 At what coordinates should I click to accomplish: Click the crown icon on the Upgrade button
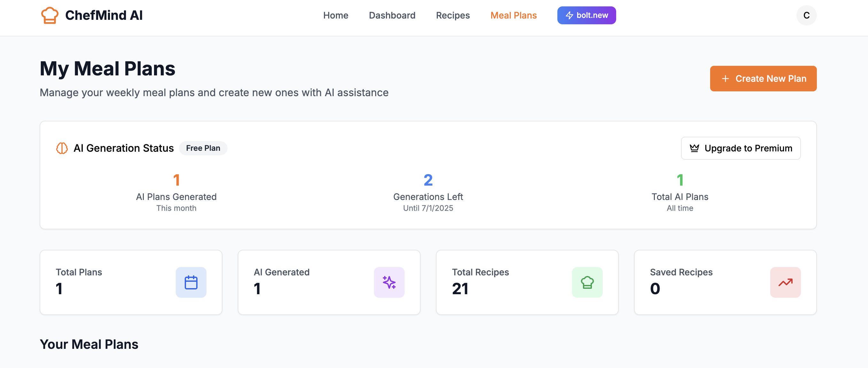[x=694, y=148]
